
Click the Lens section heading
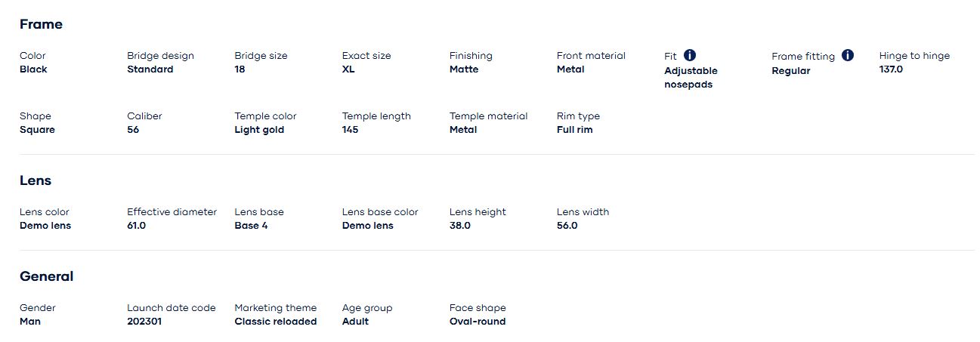click(x=36, y=180)
